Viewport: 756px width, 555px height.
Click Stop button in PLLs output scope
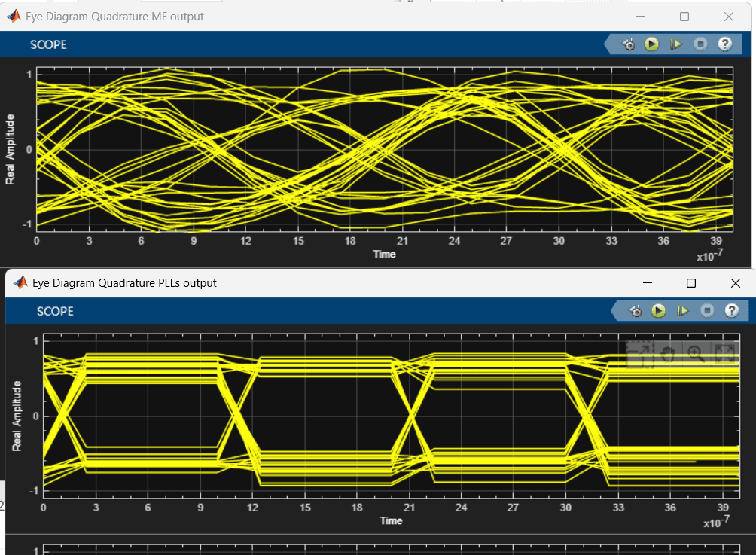[x=707, y=311]
